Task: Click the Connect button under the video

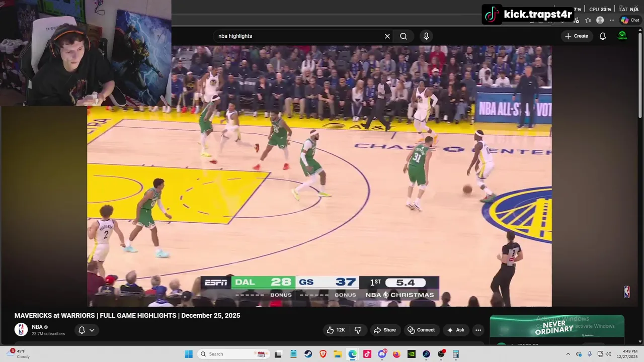Action: point(421,330)
